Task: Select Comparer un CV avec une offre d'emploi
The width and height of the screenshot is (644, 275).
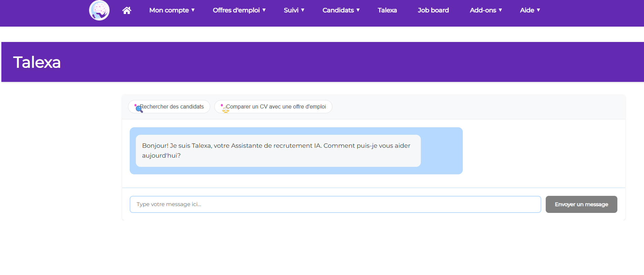Action: tap(273, 107)
